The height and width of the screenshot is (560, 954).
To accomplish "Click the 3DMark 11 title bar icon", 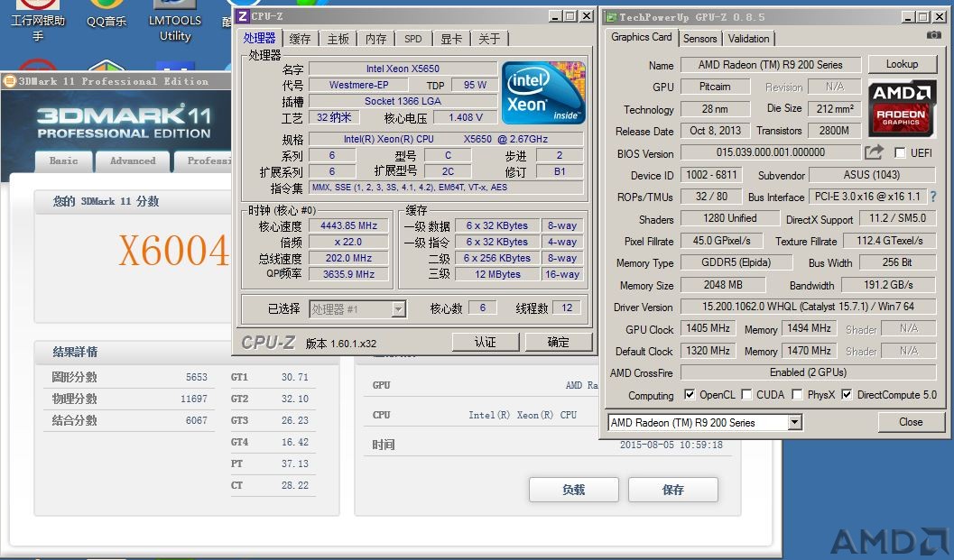I will pyautogui.click(x=9, y=81).
